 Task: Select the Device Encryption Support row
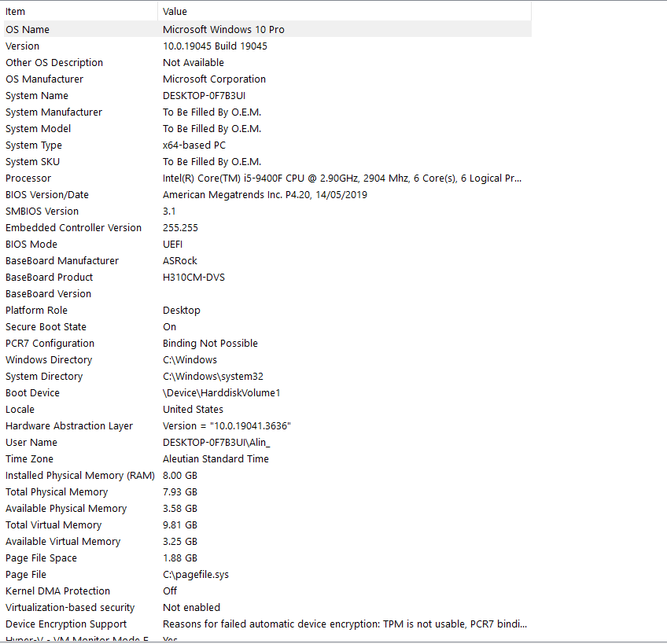[267, 624]
